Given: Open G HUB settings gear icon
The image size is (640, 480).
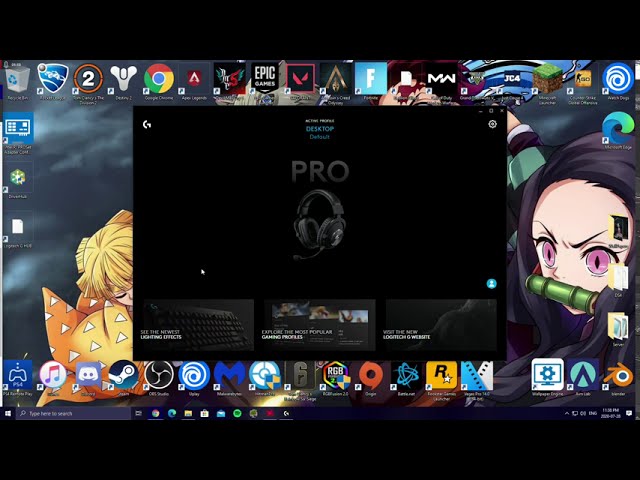Looking at the screenshot, I should (492, 124).
